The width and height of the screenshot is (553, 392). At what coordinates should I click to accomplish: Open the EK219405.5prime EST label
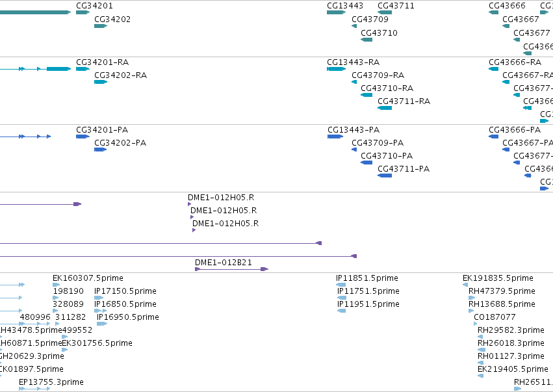click(x=513, y=369)
